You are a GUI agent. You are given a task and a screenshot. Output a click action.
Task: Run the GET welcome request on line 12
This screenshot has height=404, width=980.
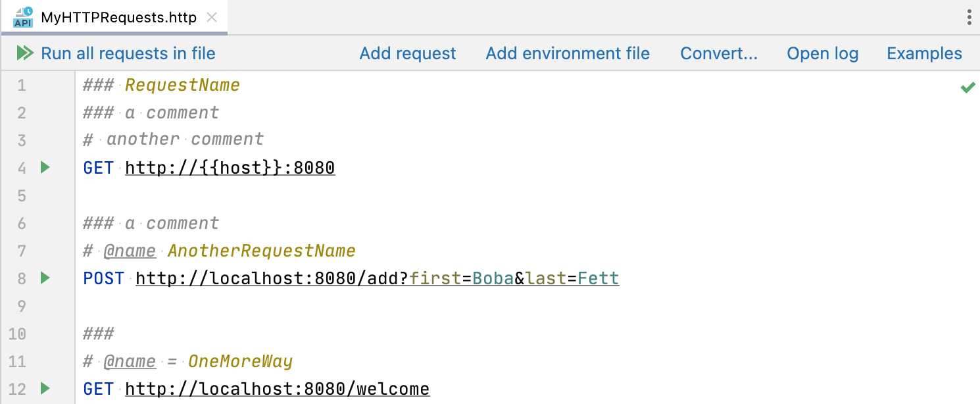[x=44, y=389]
